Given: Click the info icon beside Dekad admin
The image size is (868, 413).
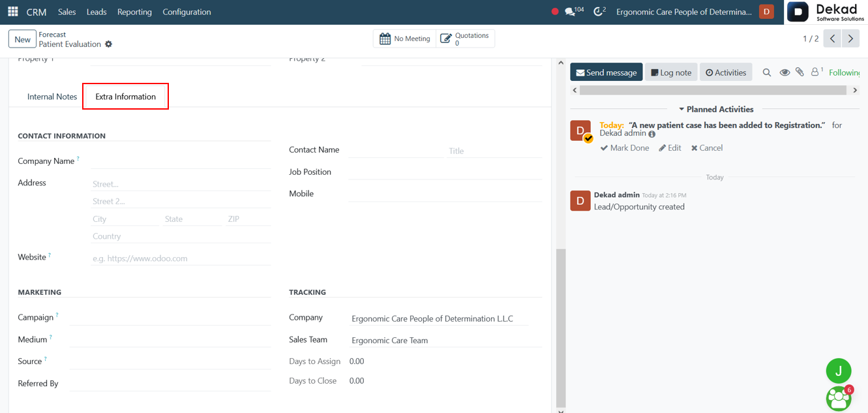Looking at the screenshot, I should [x=651, y=134].
